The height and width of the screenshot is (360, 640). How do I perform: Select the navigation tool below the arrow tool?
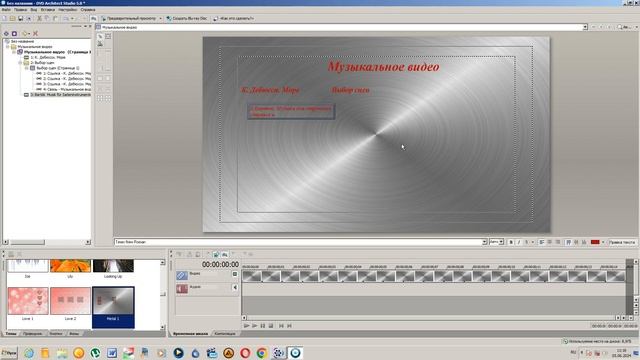[100, 44]
